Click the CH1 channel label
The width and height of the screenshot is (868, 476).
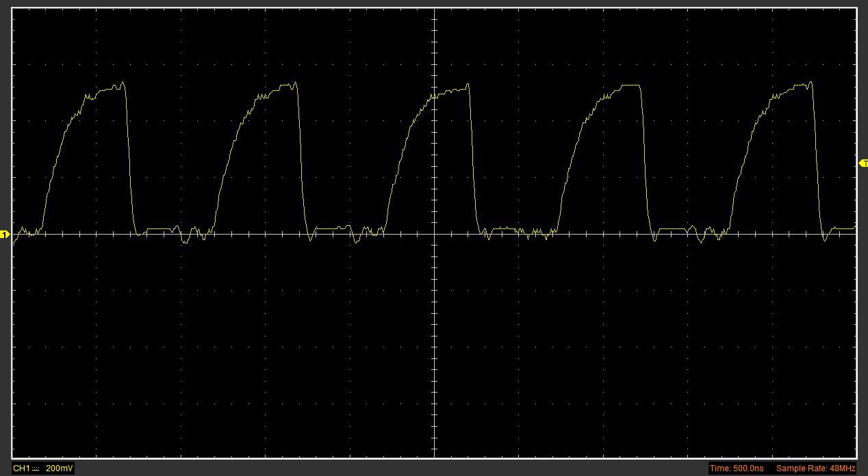21,468
